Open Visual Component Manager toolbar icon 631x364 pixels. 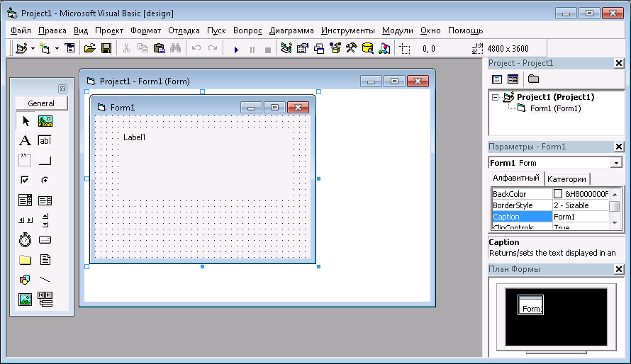pos(384,49)
